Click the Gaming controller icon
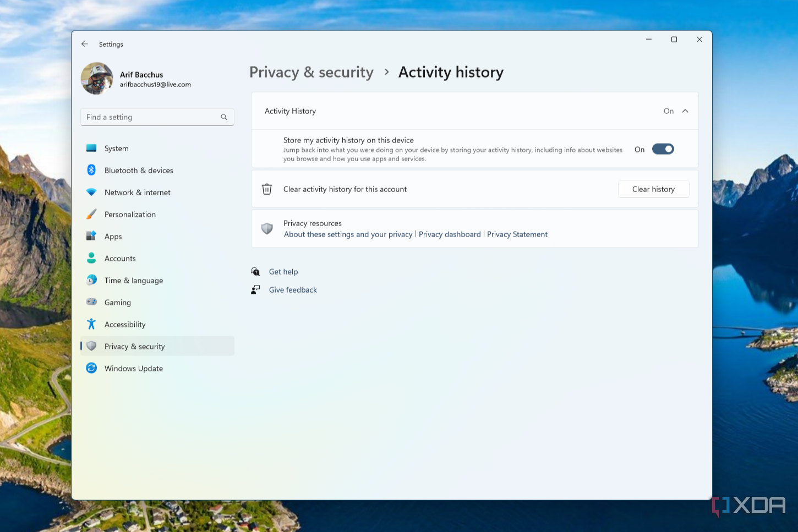Screen dimensions: 798x532 point(91,302)
